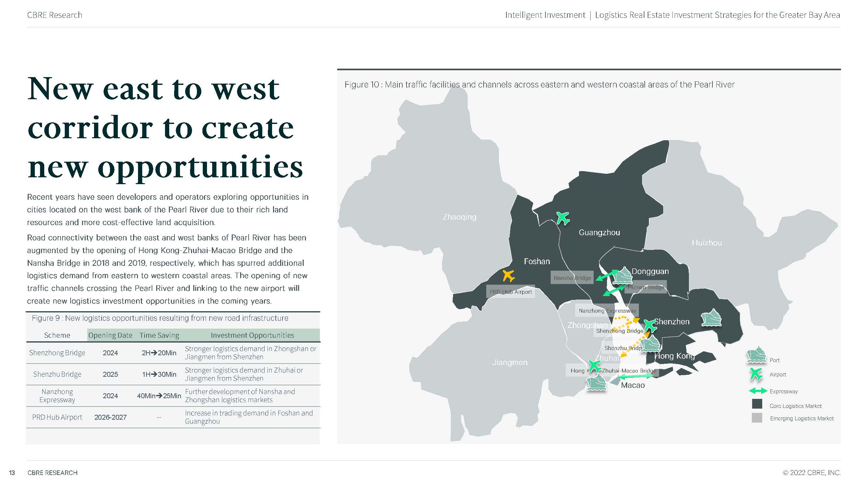Click the Port ship icon in legend

(757, 356)
